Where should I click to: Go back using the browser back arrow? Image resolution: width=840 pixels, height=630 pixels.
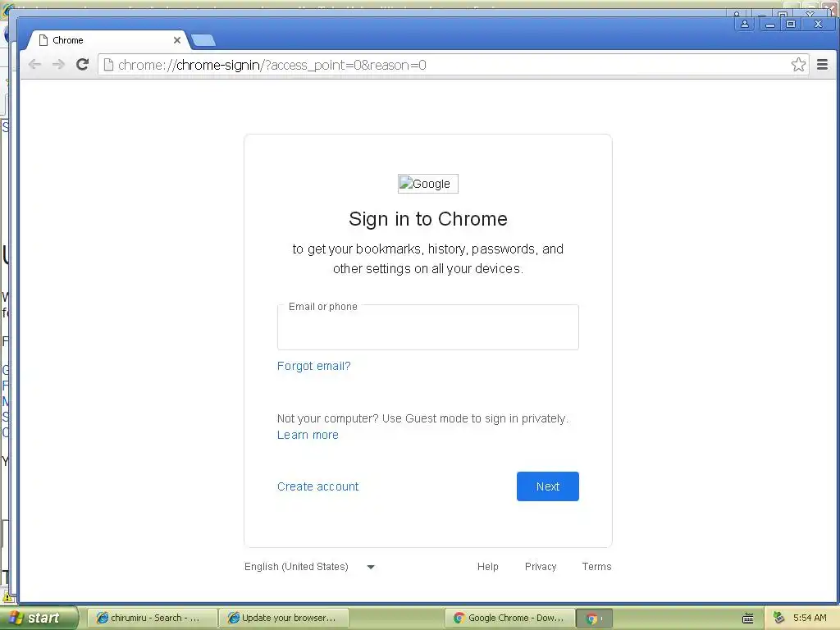click(x=34, y=65)
